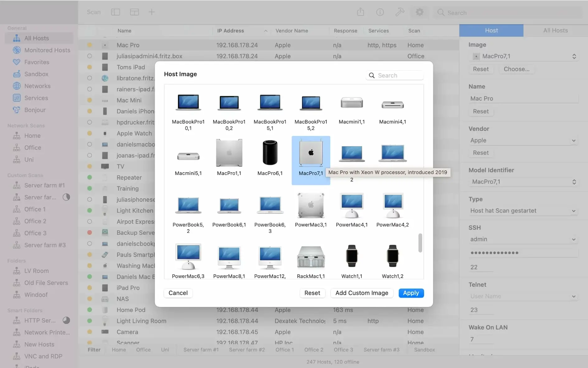Click the Host Image list scrollbar
The width and height of the screenshot is (588, 368).
420,243
